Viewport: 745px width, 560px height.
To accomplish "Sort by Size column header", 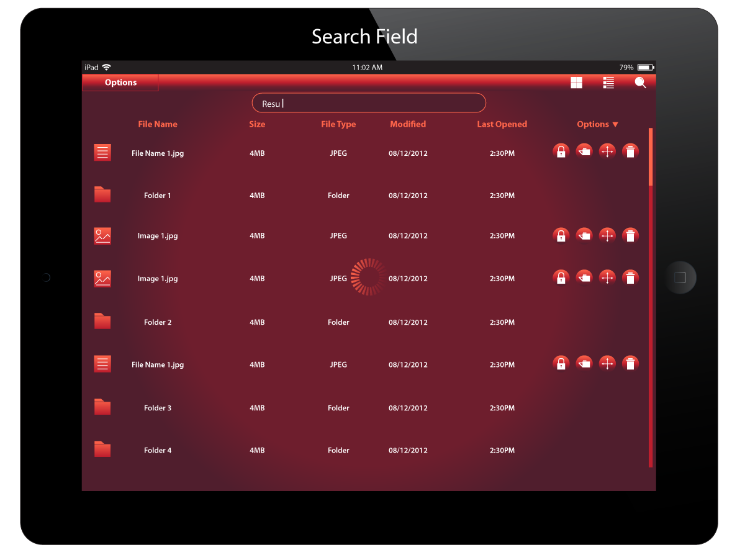I will tap(257, 124).
